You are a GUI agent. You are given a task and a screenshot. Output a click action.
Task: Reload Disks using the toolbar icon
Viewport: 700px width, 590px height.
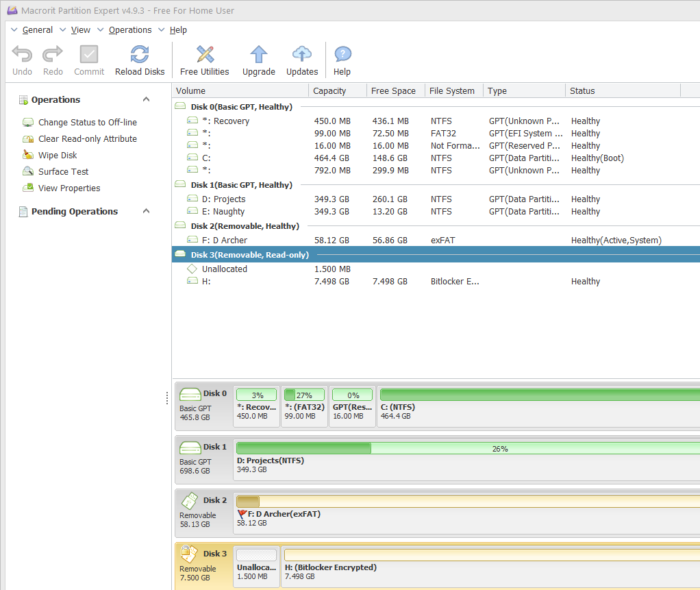coord(140,54)
